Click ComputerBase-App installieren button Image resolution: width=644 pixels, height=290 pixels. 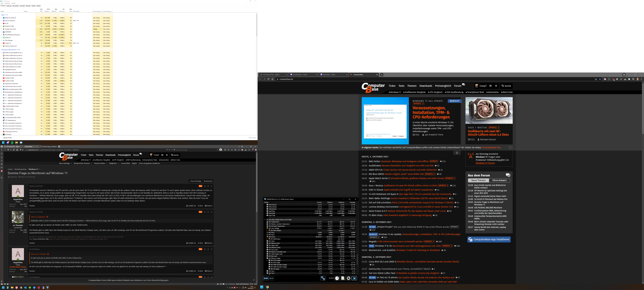tap(489, 239)
